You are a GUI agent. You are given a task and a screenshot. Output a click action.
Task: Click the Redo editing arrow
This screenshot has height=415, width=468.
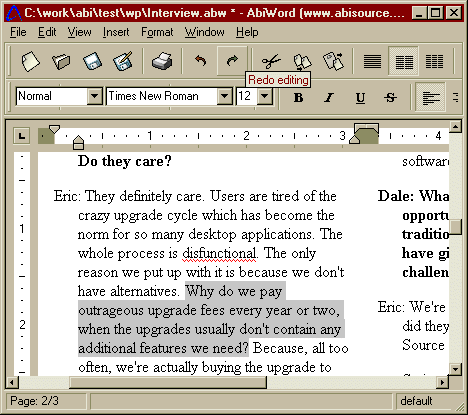click(232, 61)
